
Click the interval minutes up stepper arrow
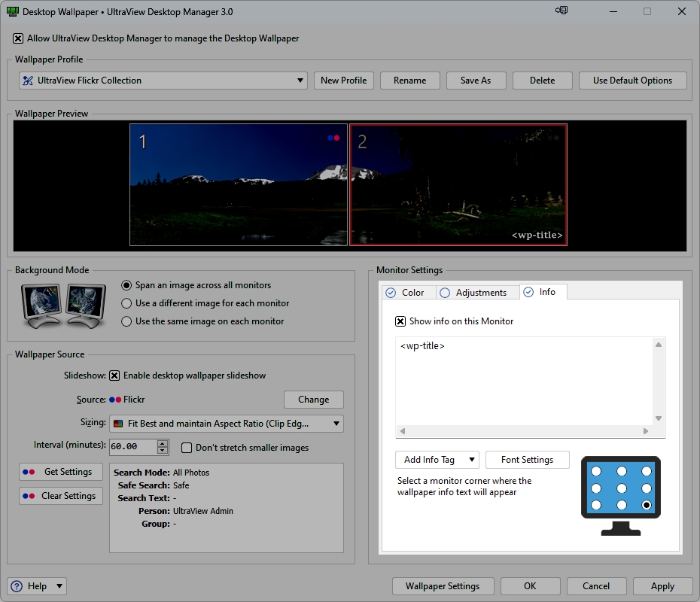[x=162, y=442]
